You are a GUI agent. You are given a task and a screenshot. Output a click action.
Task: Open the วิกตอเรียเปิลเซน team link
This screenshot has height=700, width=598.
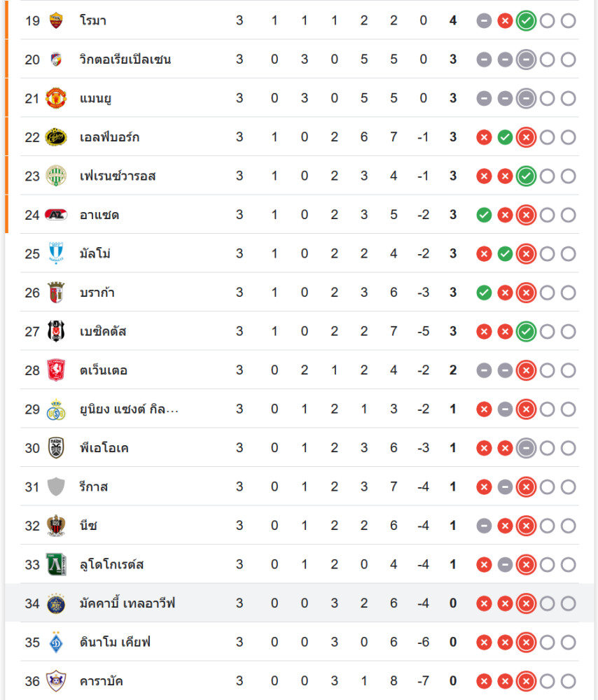click(x=125, y=59)
